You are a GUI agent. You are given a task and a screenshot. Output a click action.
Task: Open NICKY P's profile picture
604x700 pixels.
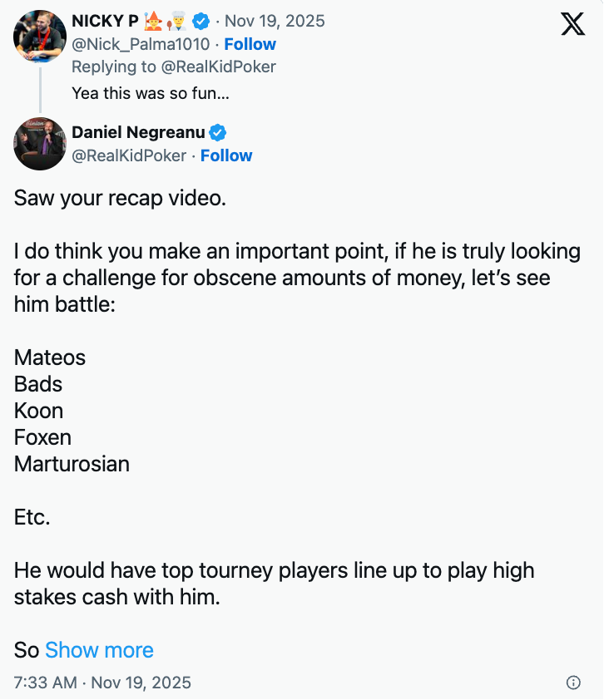coord(40,37)
